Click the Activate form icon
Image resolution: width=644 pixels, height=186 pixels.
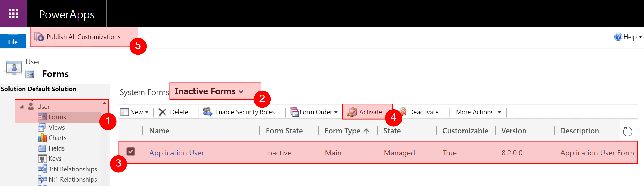click(352, 112)
